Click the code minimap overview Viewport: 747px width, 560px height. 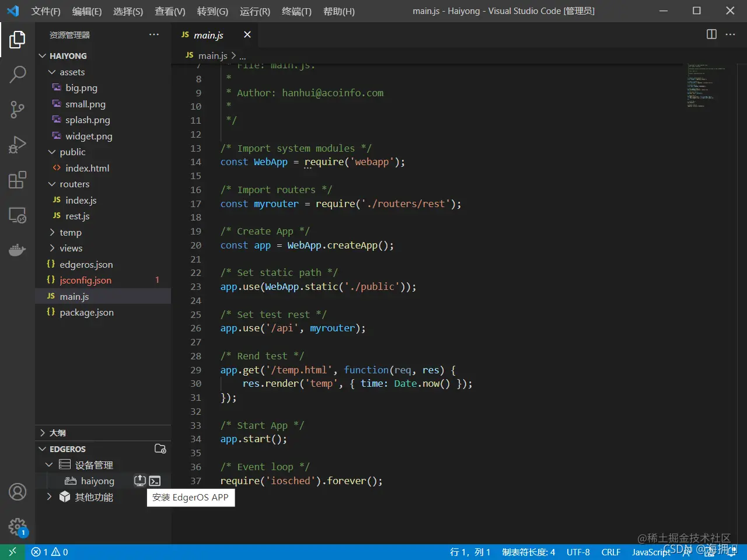(x=707, y=86)
